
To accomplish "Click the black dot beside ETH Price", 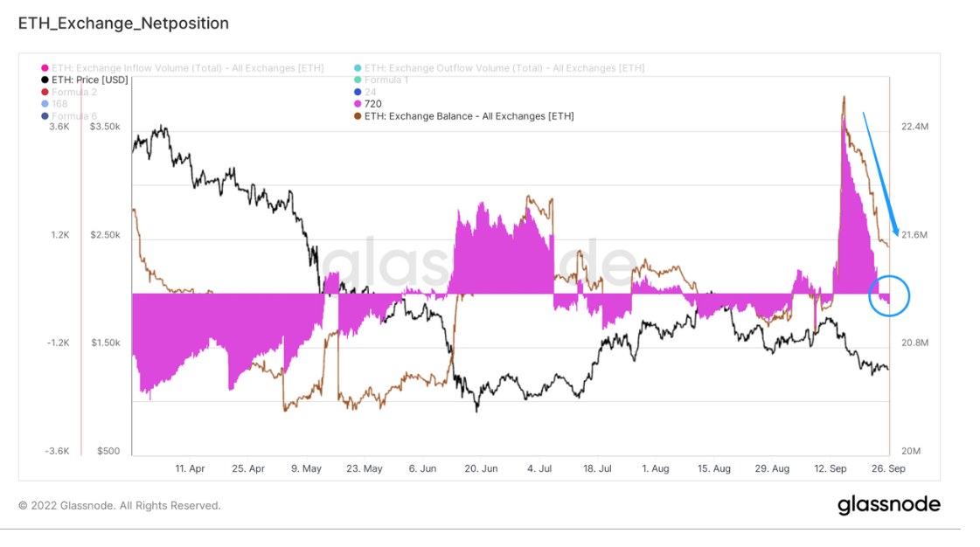I will pos(44,80).
